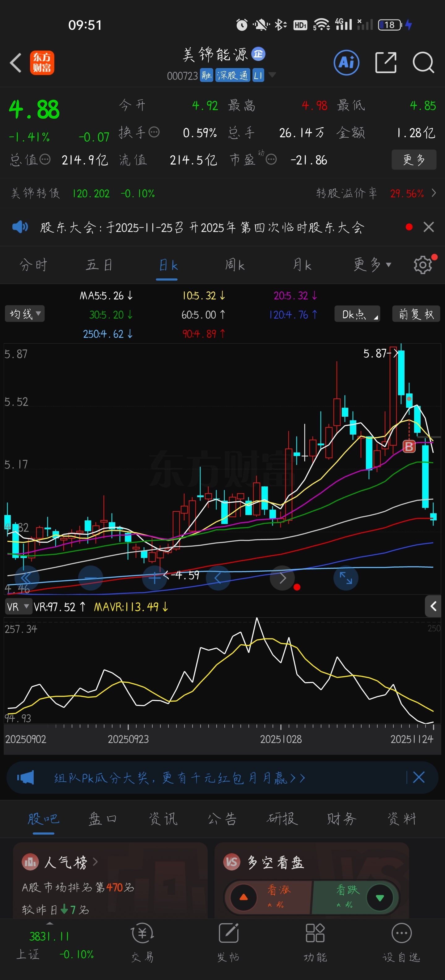Open the 组队Pk瓜分大奖 promotion link

[179, 778]
